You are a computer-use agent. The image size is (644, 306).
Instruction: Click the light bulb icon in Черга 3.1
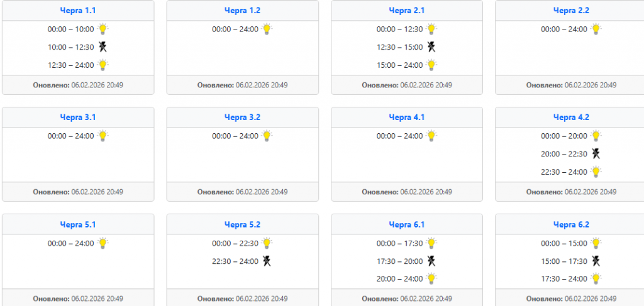pyautogui.click(x=103, y=136)
